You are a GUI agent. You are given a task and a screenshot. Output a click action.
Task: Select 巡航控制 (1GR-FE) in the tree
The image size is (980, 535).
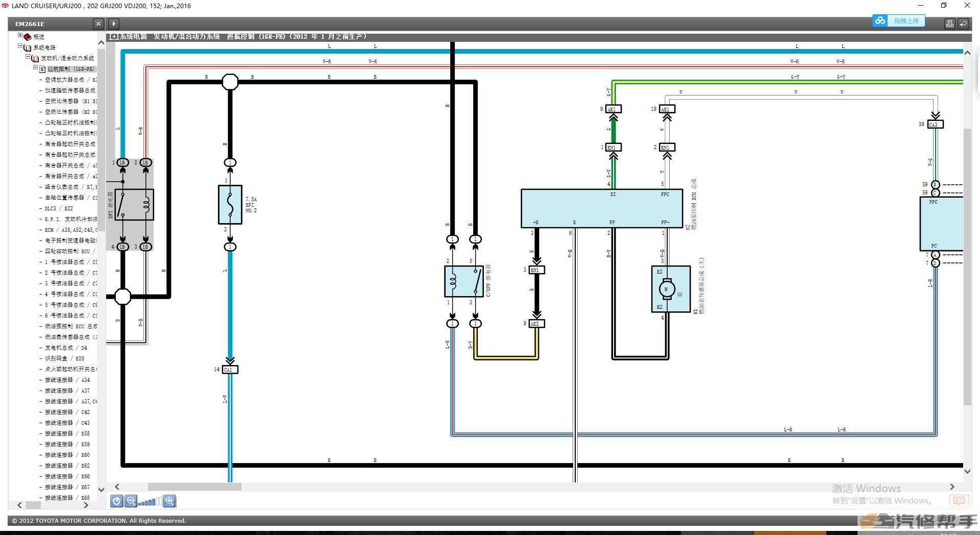(x=71, y=69)
